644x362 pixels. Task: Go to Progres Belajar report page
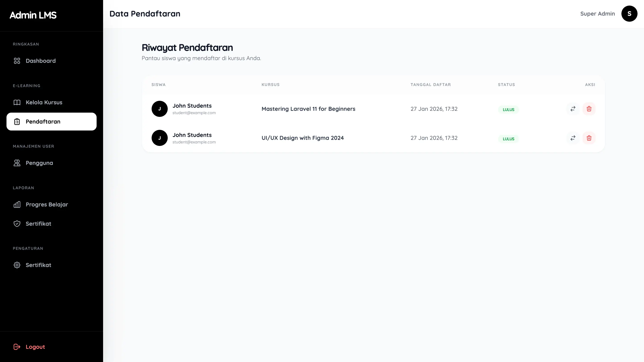[47, 205]
